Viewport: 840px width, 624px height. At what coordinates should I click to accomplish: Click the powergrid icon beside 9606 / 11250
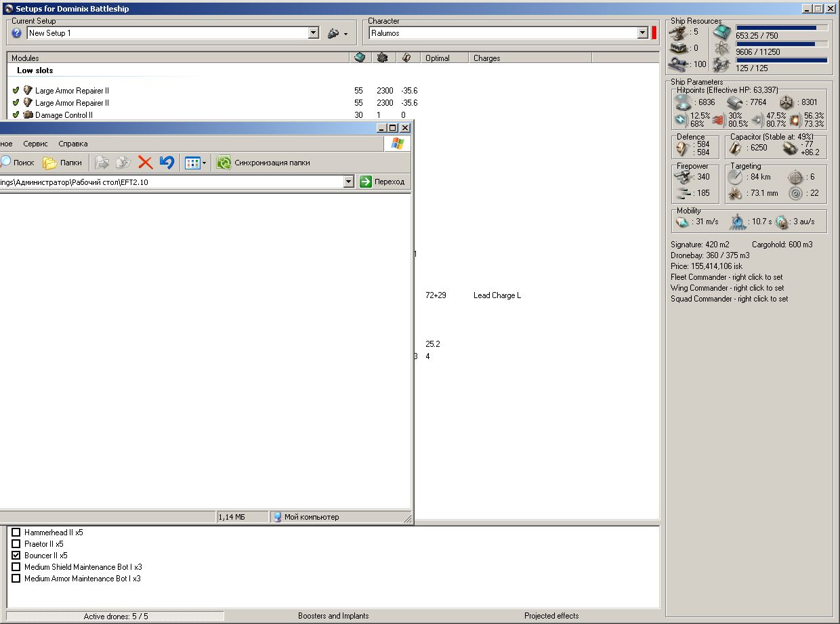(x=722, y=49)
